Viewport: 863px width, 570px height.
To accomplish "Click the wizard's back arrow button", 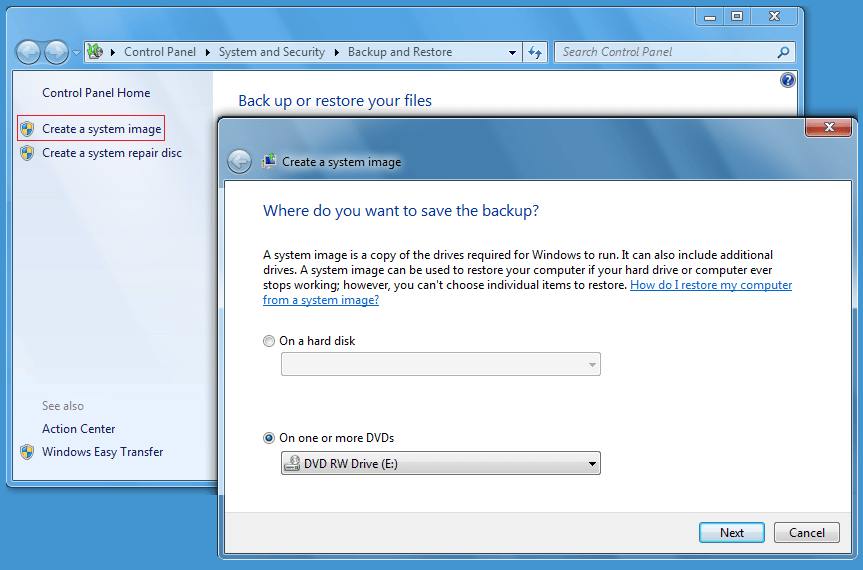I will point(239,162).
